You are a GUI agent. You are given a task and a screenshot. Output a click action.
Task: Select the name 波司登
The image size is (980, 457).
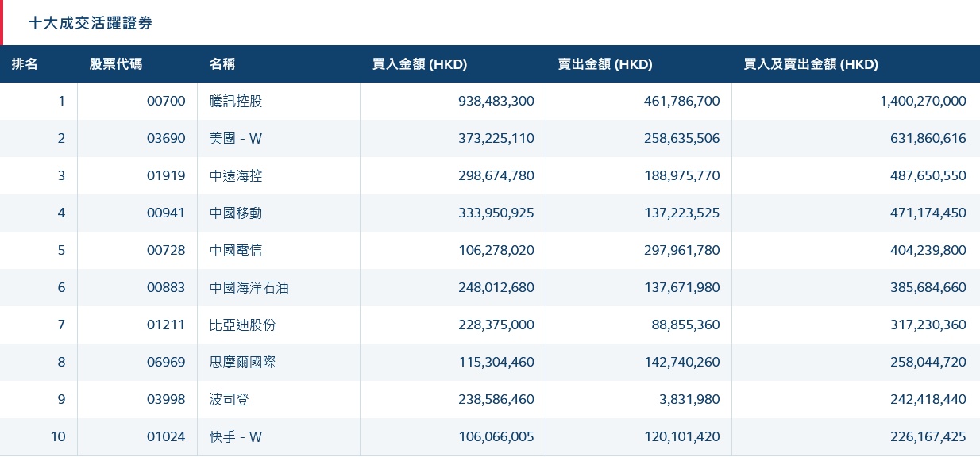(x=230, y=399)
